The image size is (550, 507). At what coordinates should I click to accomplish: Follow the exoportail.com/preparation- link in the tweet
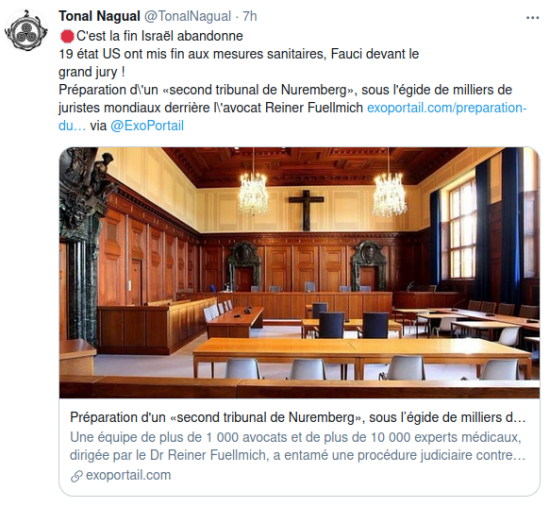447,108
